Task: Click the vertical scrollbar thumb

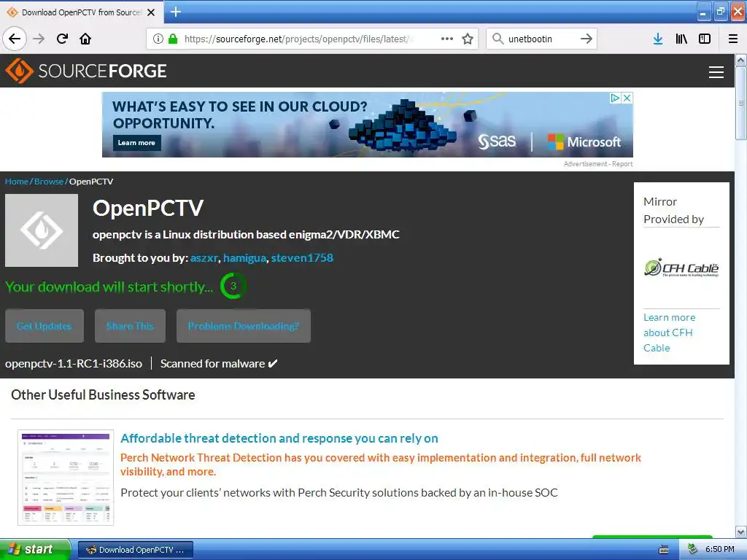Action: point(741,103)
